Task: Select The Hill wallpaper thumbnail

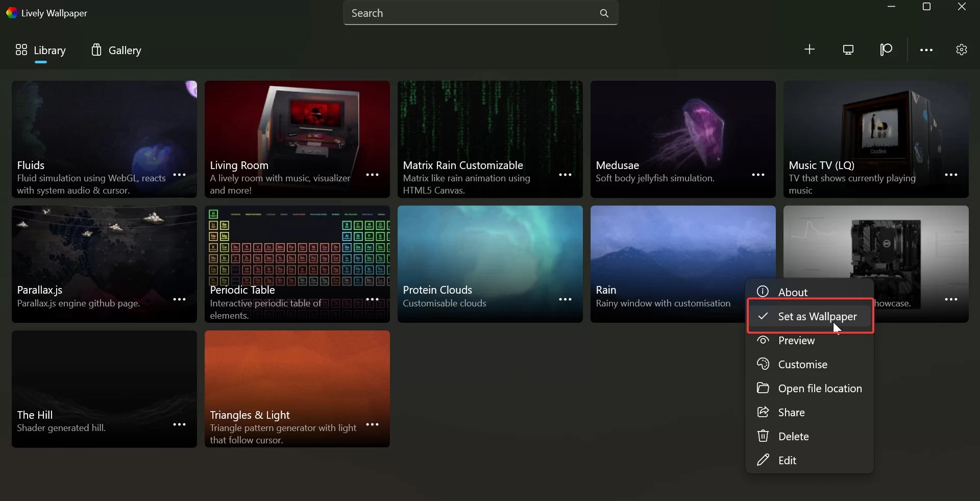Action: coord(104,389)
